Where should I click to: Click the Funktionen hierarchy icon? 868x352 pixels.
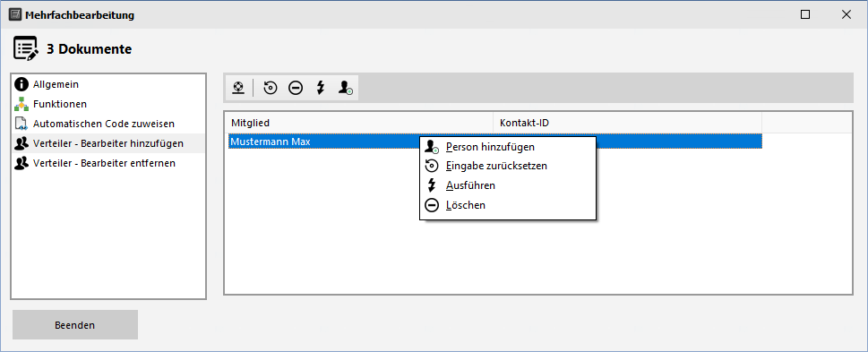click(22, 104)
